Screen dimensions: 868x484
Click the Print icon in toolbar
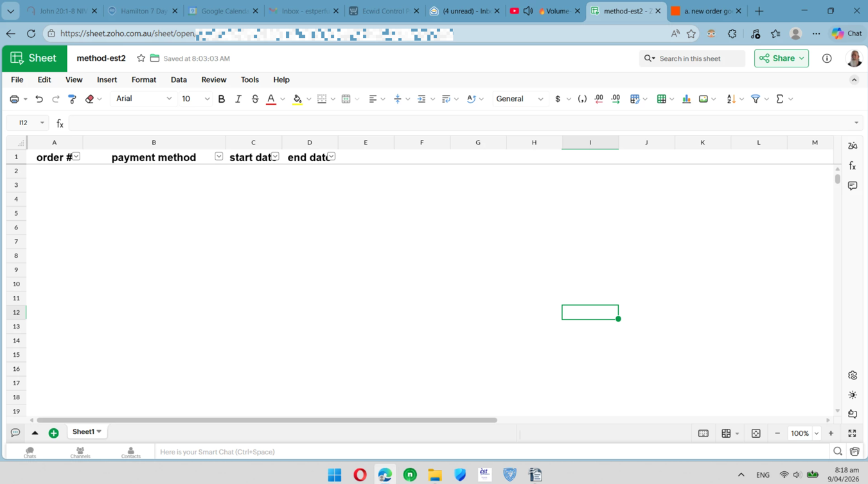pyautogui.click(x=14, y=99)
